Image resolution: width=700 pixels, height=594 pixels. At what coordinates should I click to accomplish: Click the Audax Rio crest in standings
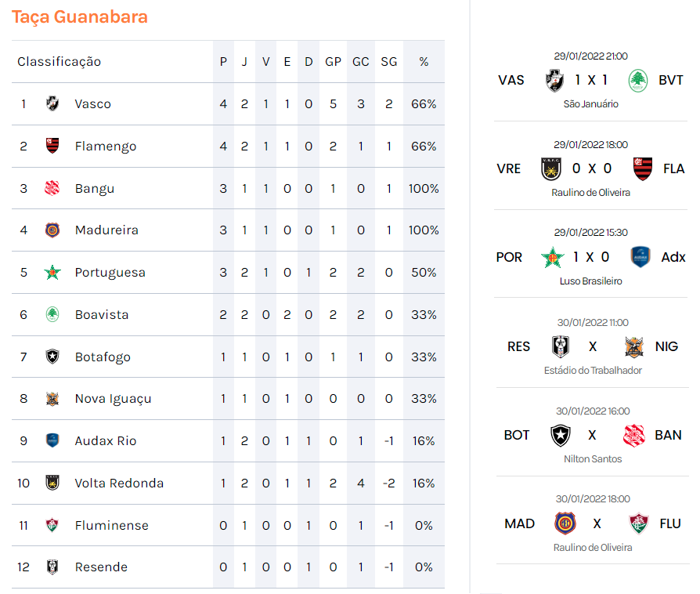pyautogui.click(x=52, y=440)
